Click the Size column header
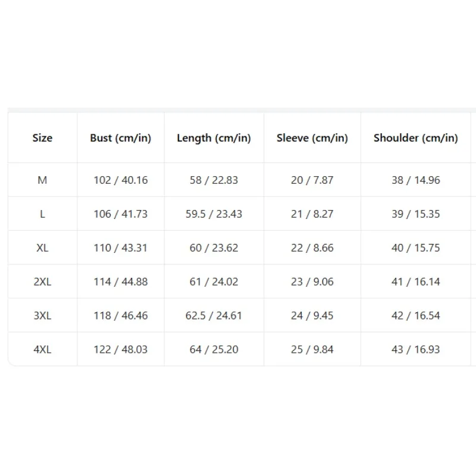This screenshot has height=476, width=476. (42, 138)
